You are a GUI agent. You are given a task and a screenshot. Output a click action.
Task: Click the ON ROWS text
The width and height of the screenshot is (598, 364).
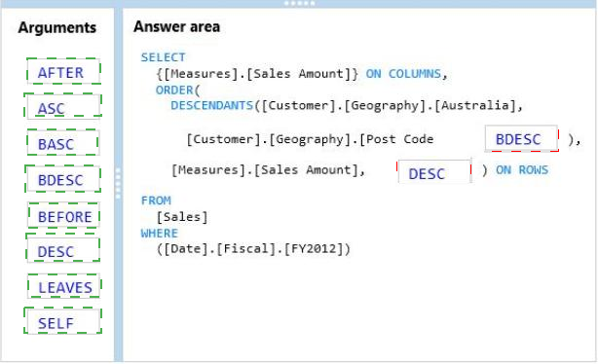(522, 170)
